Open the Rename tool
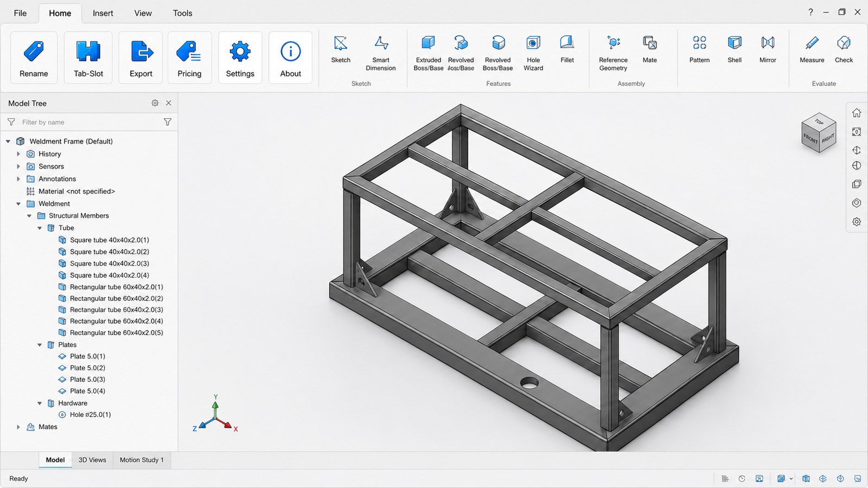 (34, 57)
